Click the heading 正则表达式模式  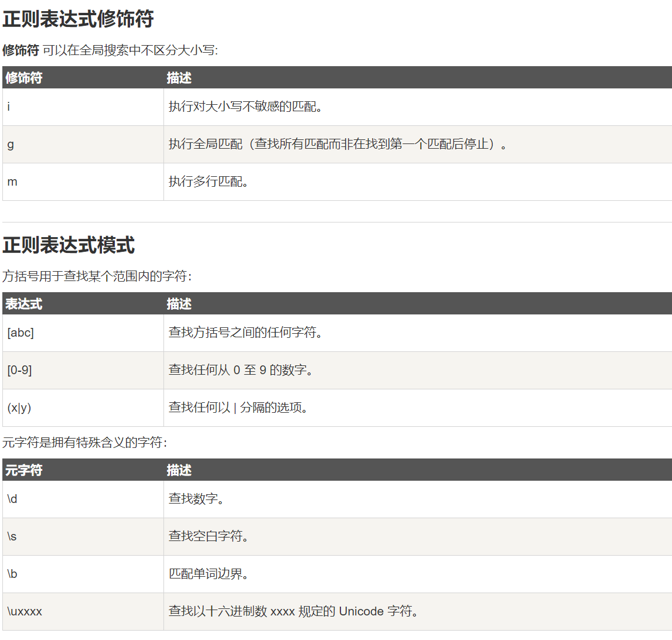[69, 245]
